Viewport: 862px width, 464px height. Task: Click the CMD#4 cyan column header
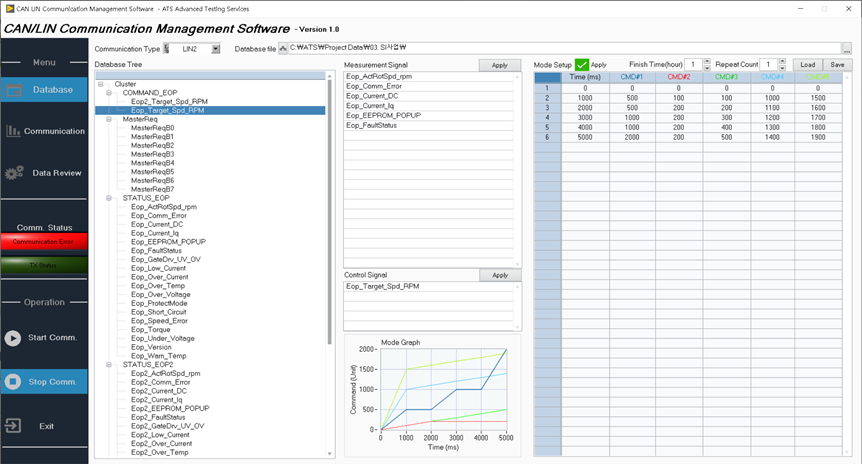pos(772,77)
